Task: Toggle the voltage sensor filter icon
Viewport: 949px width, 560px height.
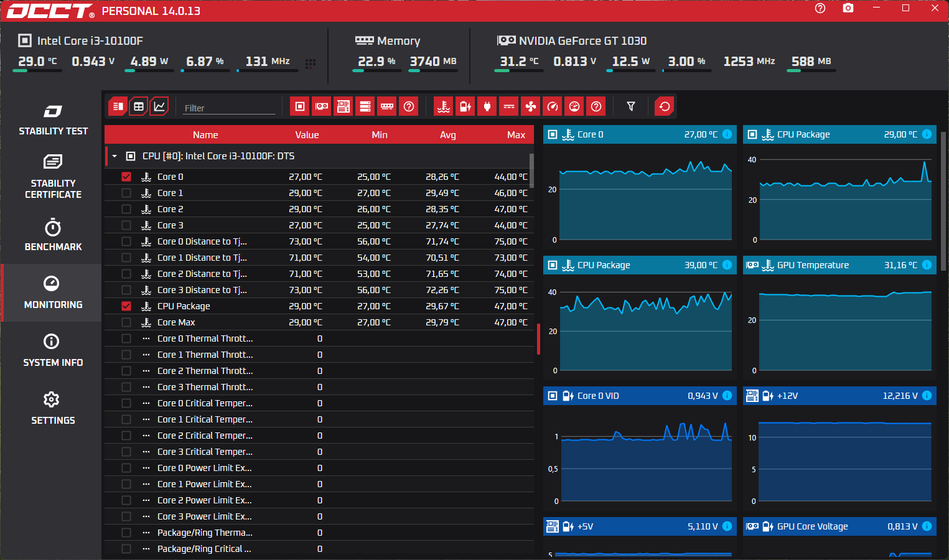Action: point(465,106)
